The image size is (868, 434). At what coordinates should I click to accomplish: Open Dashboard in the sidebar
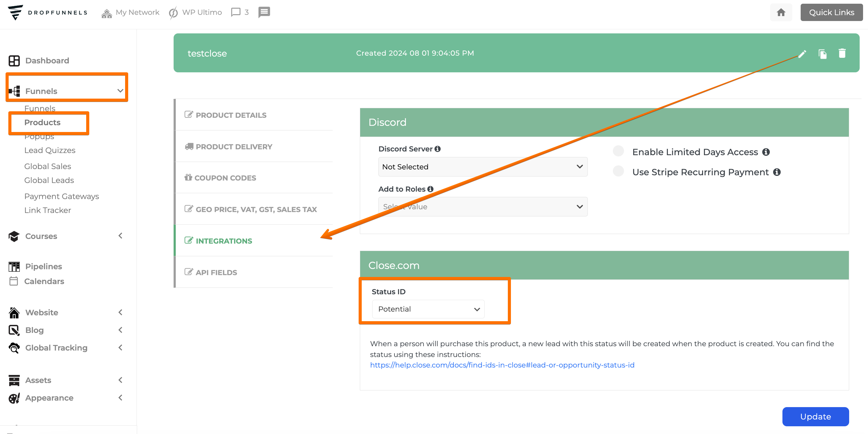pos(47,61)
